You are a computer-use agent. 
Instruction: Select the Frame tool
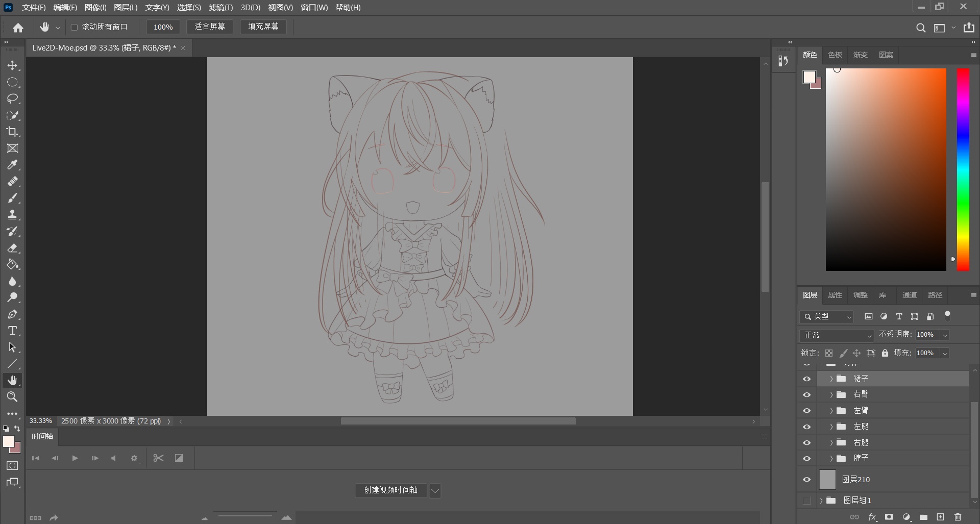click(12, 148)
